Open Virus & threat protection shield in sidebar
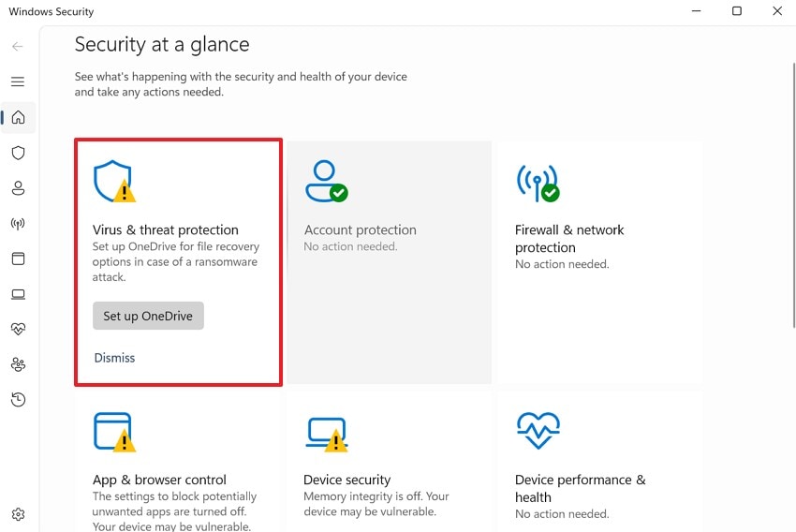This screenshot has height=532, width=796. pyautogui.click(x=19, y=153)
